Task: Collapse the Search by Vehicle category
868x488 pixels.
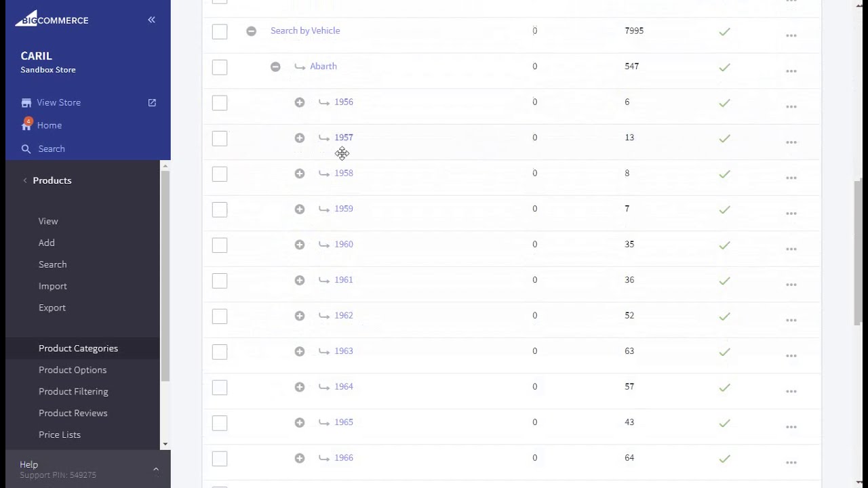Action: point(251,31)
